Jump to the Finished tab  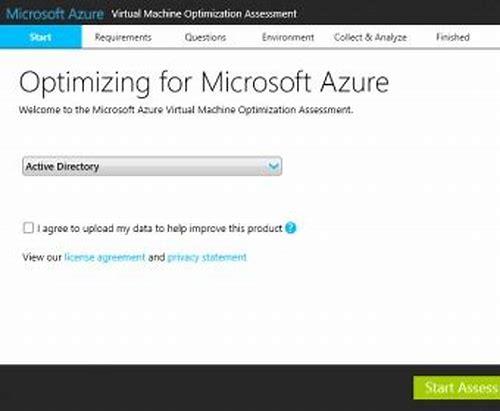453,37
